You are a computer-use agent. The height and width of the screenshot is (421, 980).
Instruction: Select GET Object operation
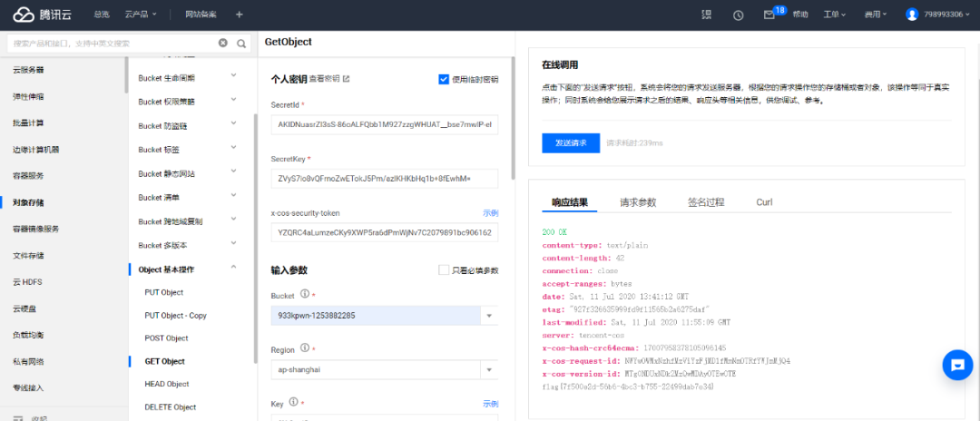(164, 361)
